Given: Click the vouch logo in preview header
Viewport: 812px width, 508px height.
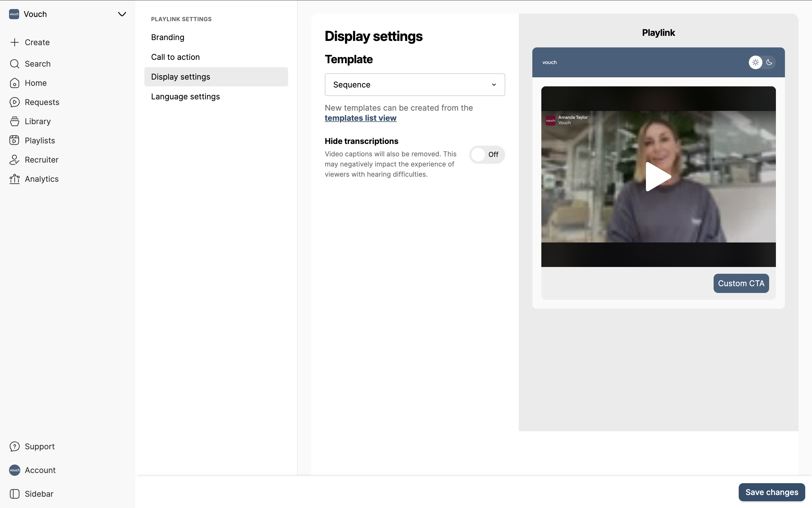Looking at the screenshot, I should [549, 62].
